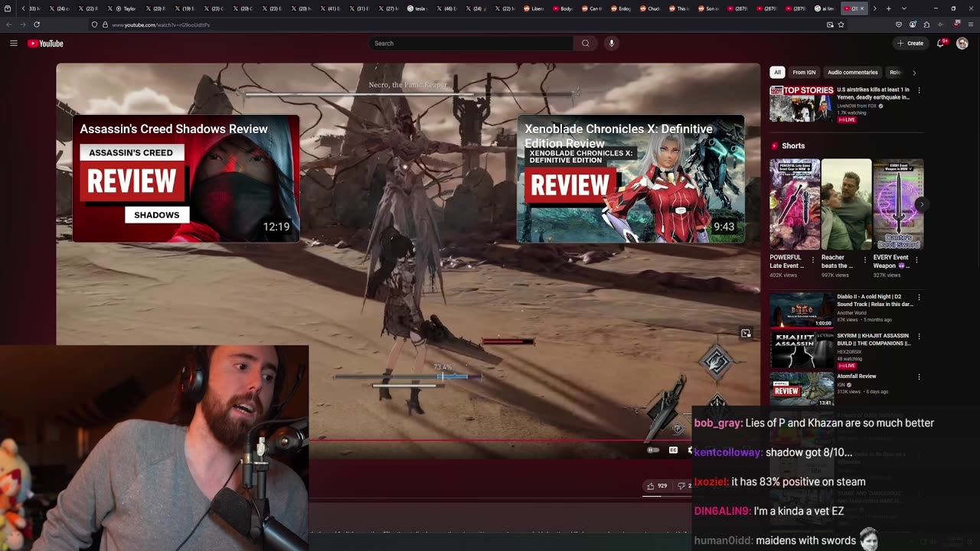Select the From IGN filter chip

[x=804, y=73]
